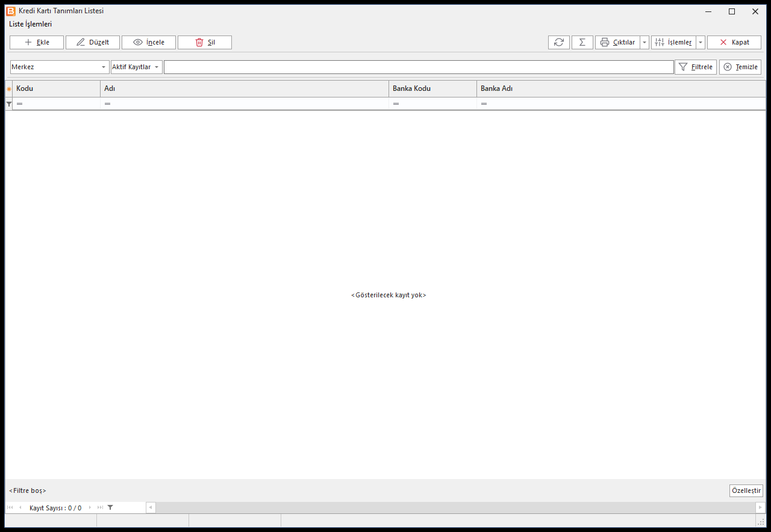Image resolution: width=771 pixels, height=532 pixels.
Task: Open the Liste İşlemleri menu
Action: point(31,24)
